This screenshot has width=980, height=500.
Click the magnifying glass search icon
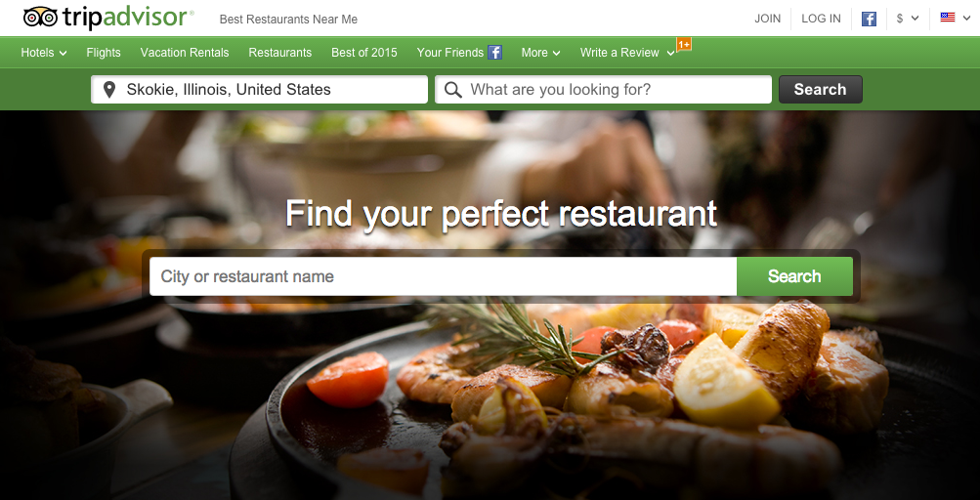tap(453, 90)
